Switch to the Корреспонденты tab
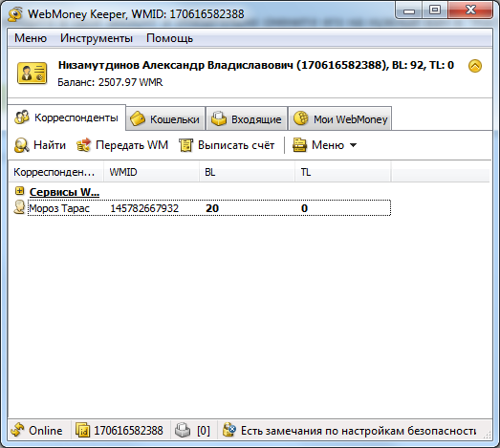500x448 pixels. tap(67, 117)
